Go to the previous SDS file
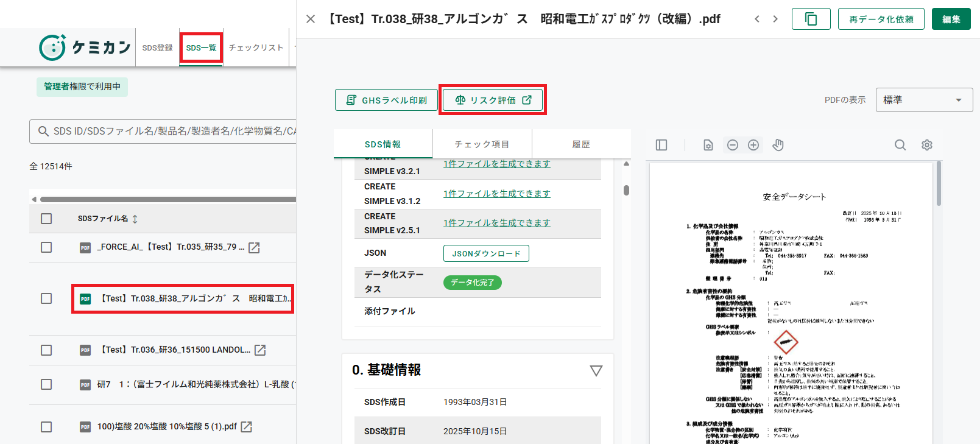 tap(757, 19)
